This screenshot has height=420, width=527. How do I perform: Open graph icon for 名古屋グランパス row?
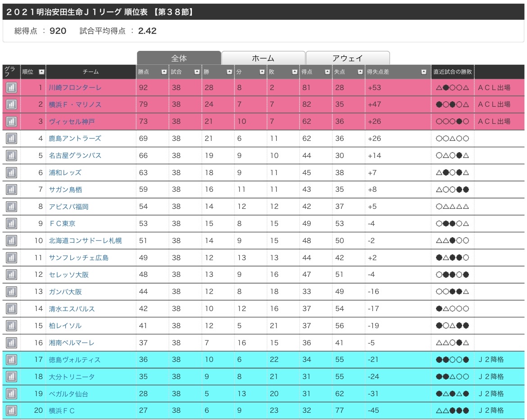(x=11, y=156)
